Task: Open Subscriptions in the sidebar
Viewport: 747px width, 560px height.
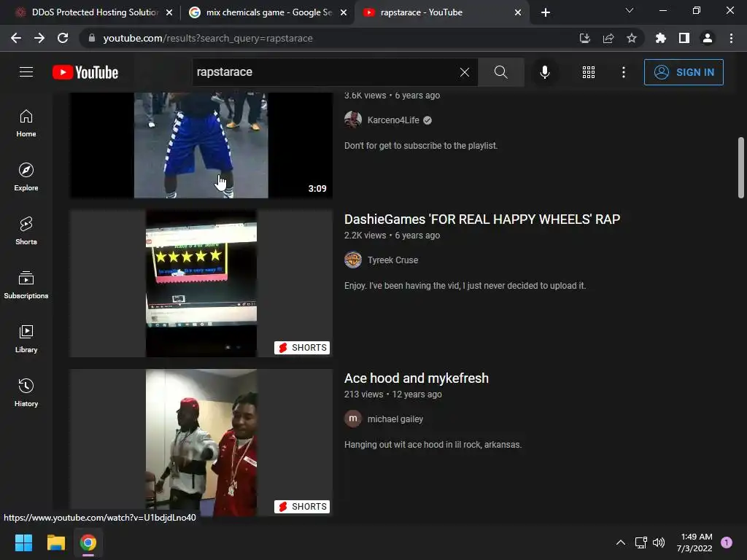Action: [26, 285]
